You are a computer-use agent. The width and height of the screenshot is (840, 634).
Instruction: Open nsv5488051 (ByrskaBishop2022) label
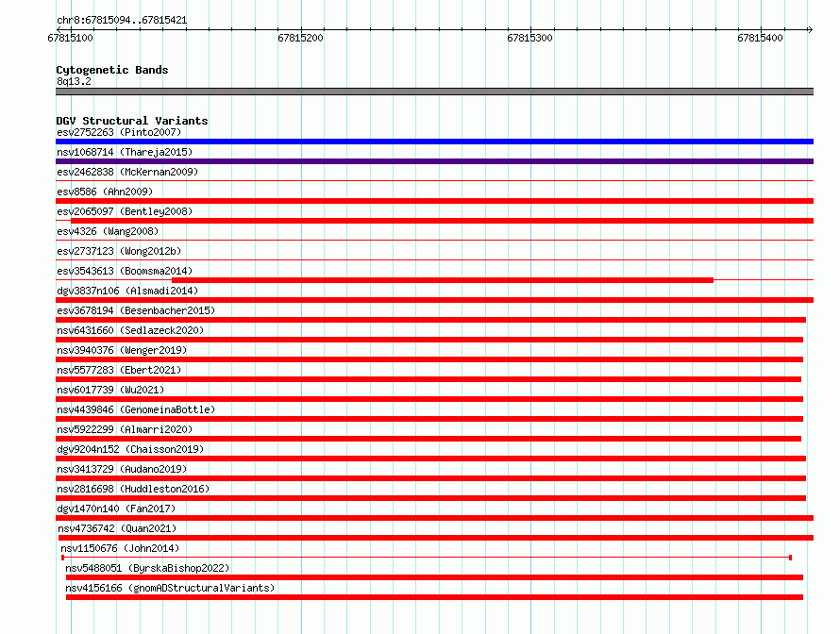point(147,568)
